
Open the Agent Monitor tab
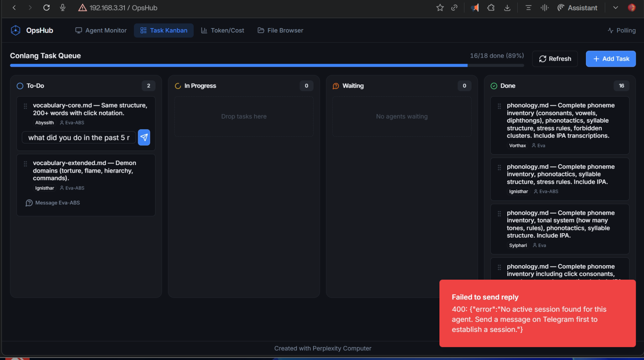click(x=101, y=31)
